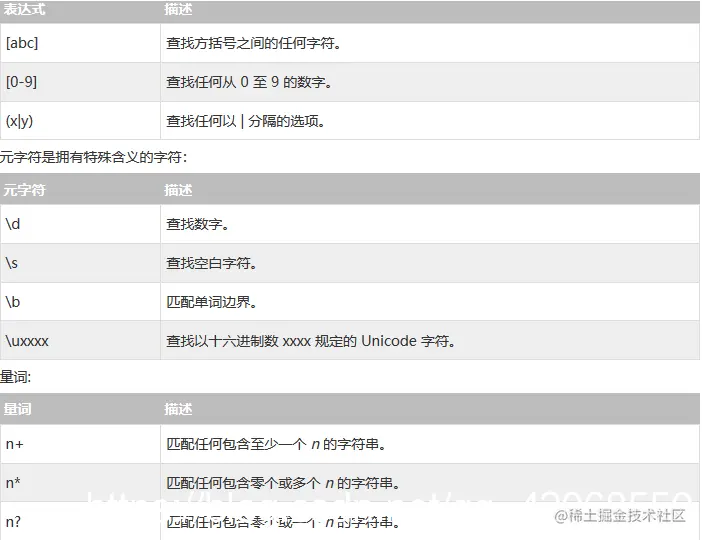
Task: Click description '查找任何从 0 至 9 的数字。'
Action: [249, 82]
